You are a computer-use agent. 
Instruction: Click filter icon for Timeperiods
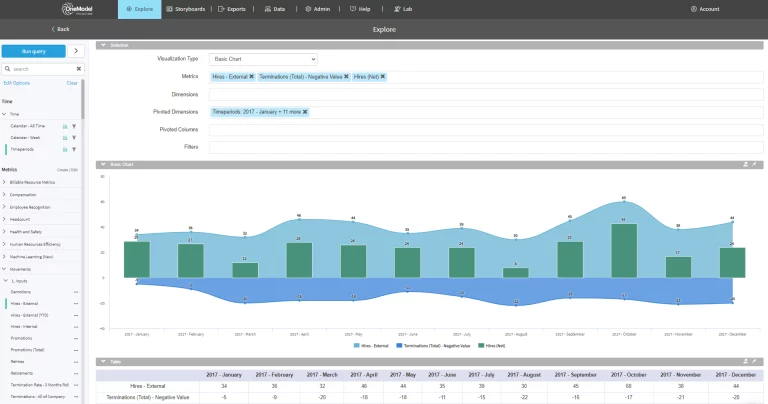(x=74, y=149)
